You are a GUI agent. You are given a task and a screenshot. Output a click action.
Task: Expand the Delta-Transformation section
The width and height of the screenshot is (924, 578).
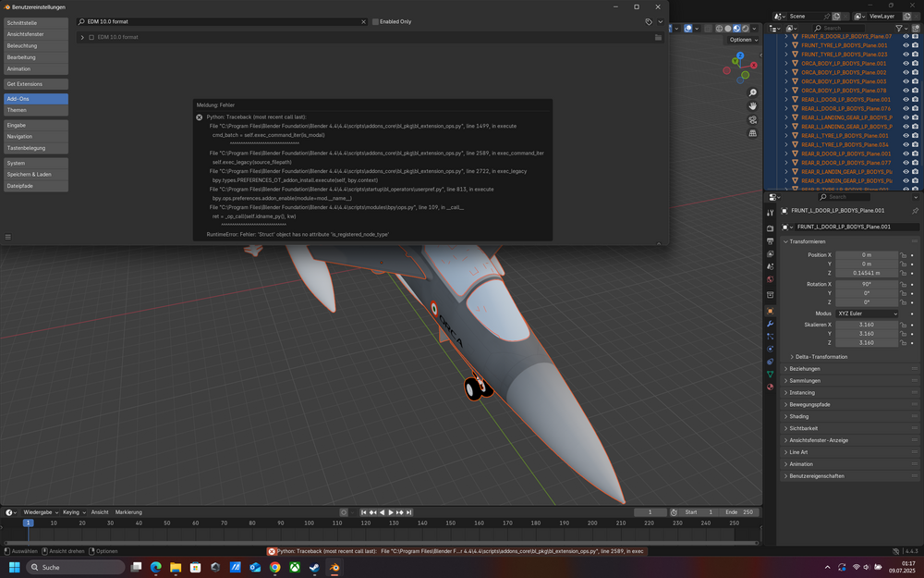point(821,356)
